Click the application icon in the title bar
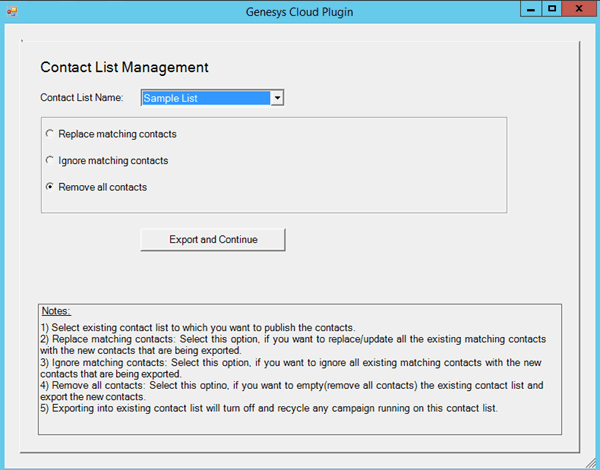 click(x=12, y=12)
